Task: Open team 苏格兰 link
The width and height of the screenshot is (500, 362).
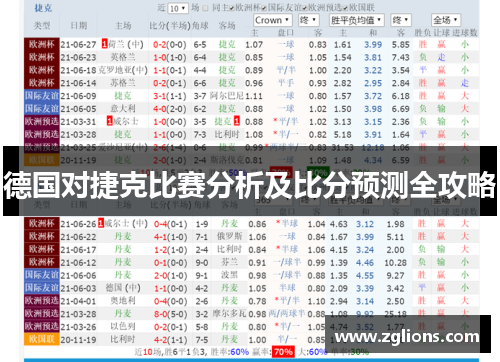Action: pyautogui.click(x=123, y=83)
